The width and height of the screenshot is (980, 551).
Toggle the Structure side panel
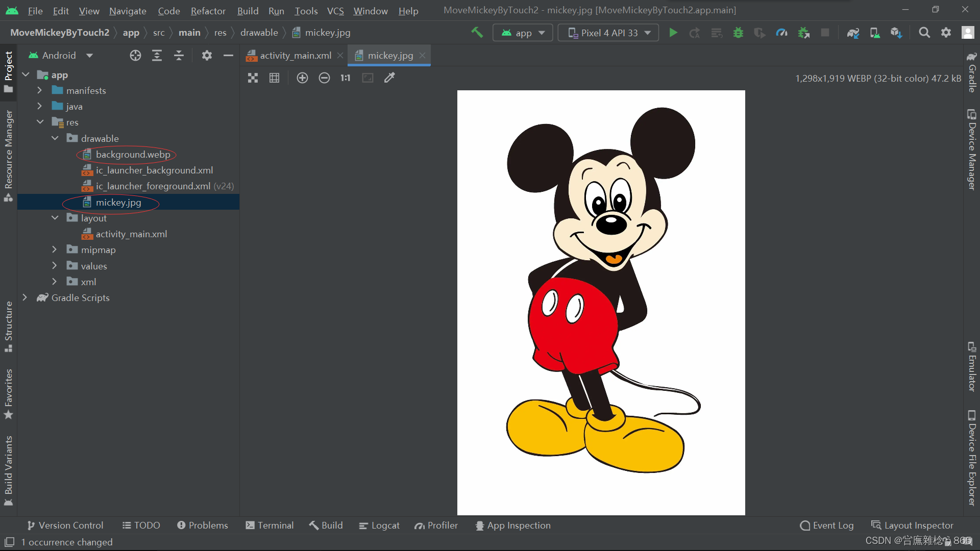9,327
